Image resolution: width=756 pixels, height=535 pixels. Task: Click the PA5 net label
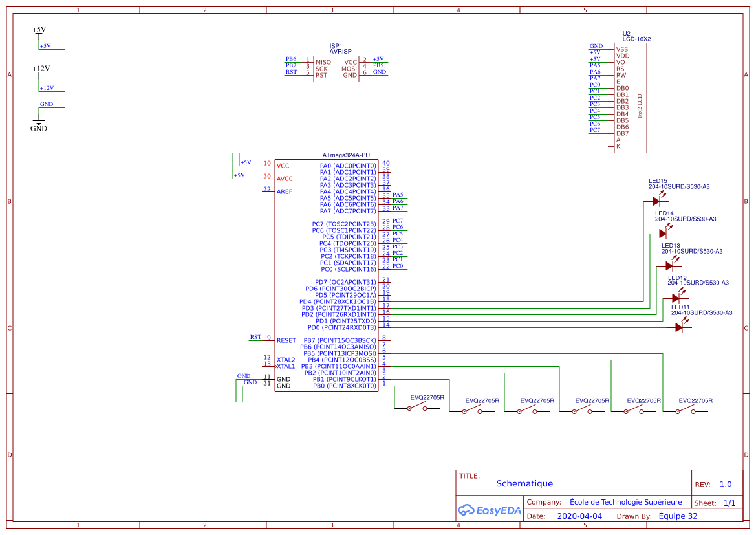coord(396,194)
